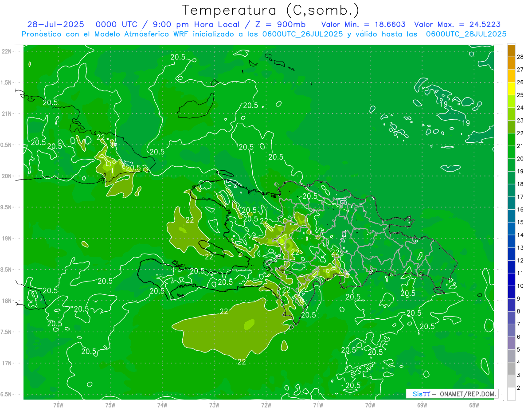Click the title "Temperatura (C,somb.)"
This screenshot has width=532, height=411.
point(271,10)
